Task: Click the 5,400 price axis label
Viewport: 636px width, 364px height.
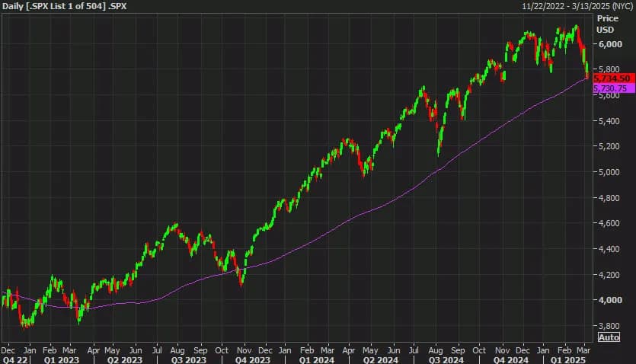Action: [609, 121]
